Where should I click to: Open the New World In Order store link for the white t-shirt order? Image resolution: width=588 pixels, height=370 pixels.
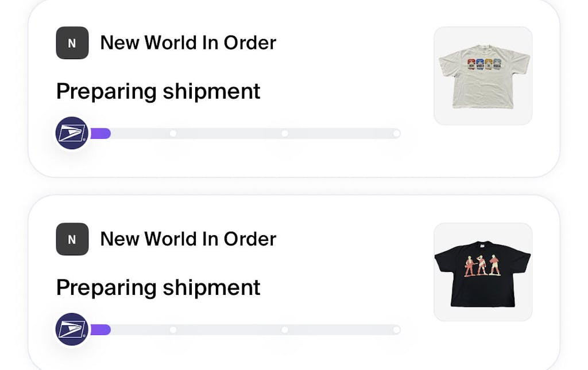tap(188, 43)
